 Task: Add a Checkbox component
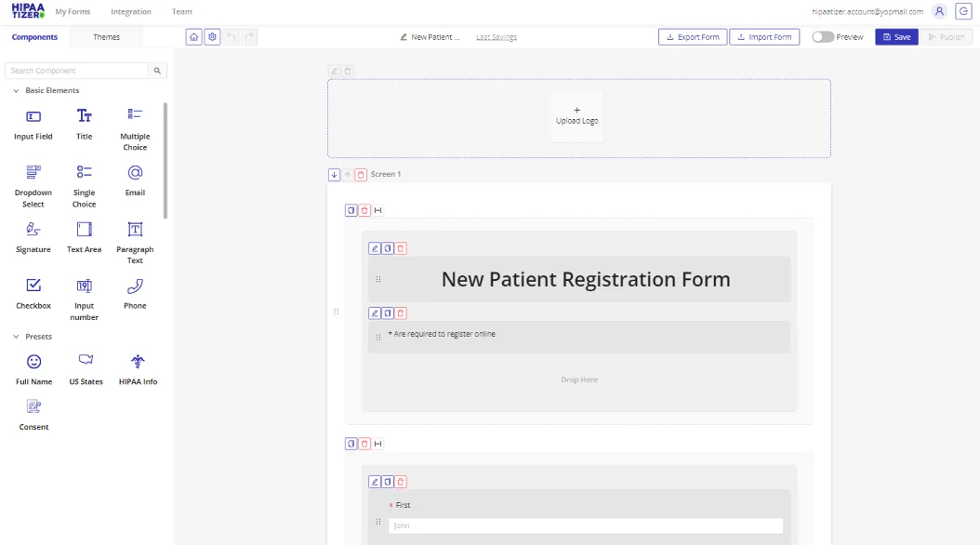[x=33, y=293]
